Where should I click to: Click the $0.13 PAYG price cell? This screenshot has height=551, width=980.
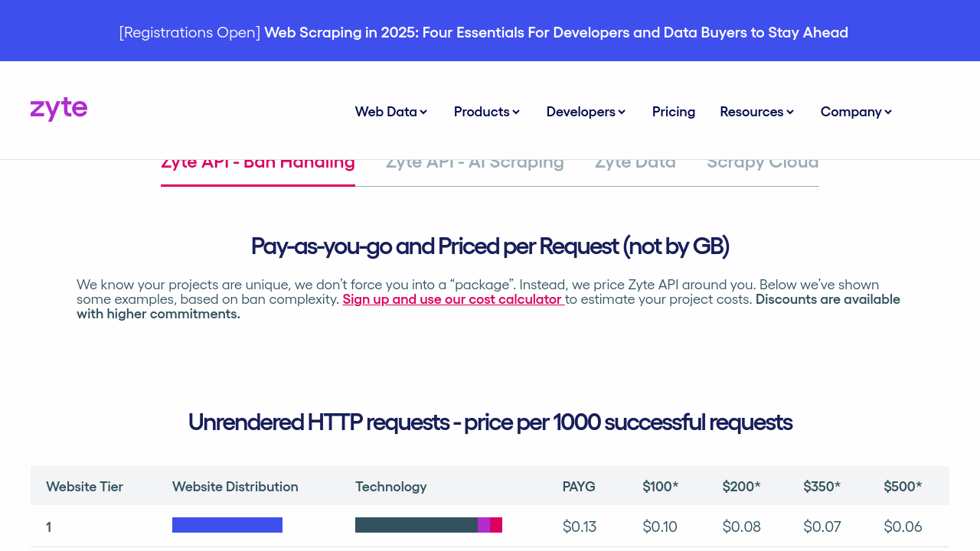[580, 527]
